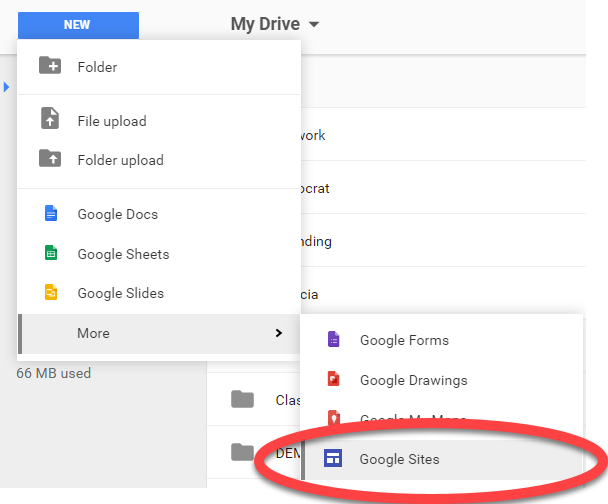Screen dimensions: 608x504
Task: Open the My Drive dropdown arrow
Action: 314,25
